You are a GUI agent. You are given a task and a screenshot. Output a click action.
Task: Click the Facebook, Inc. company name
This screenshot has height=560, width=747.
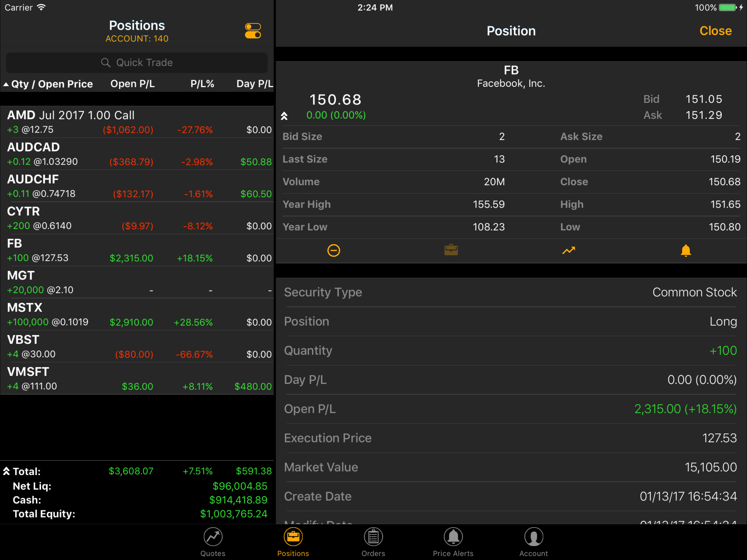tap(511, 83)
